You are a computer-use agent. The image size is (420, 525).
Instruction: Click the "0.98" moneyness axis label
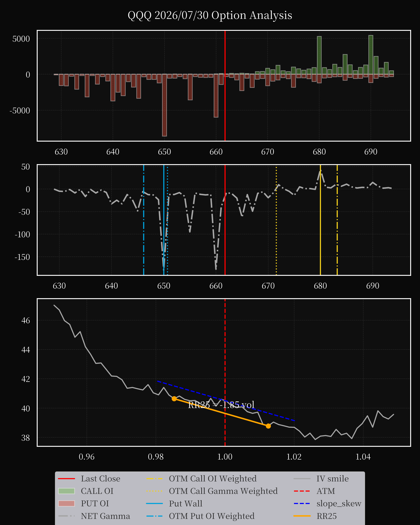click(156, 457)
